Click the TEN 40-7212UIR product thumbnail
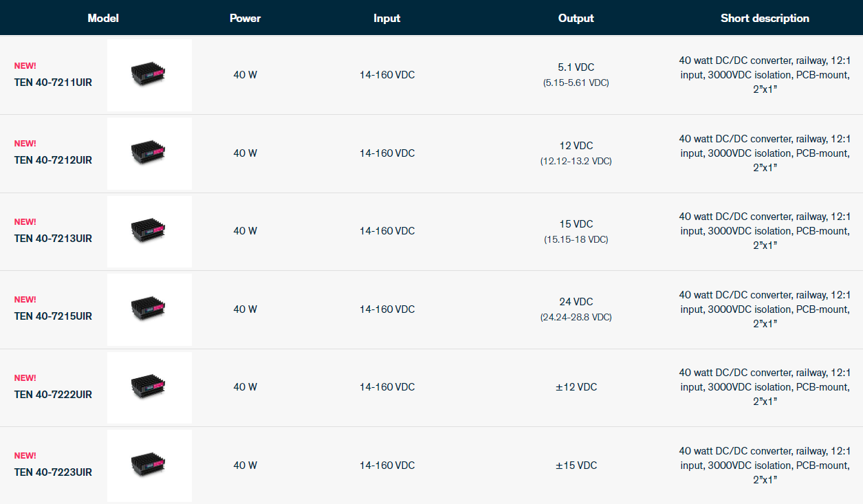The height and width of the screenshot is (504, 863). (149, 153)
